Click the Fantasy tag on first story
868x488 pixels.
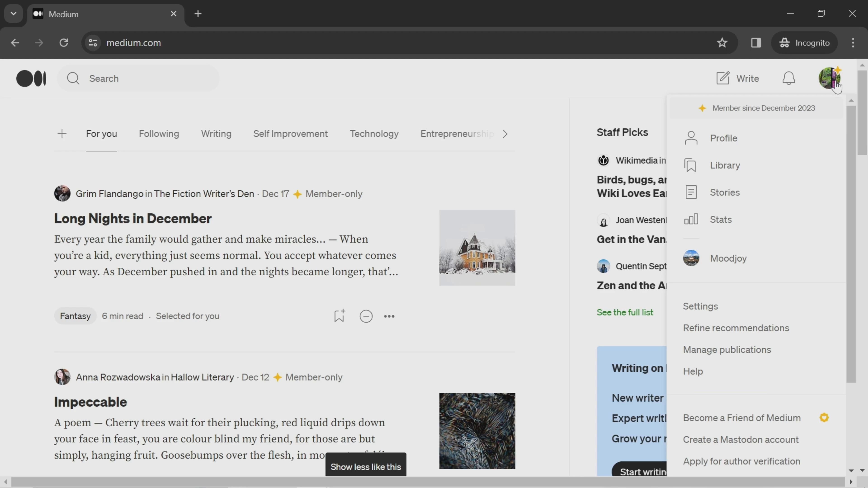pos(75,316)
